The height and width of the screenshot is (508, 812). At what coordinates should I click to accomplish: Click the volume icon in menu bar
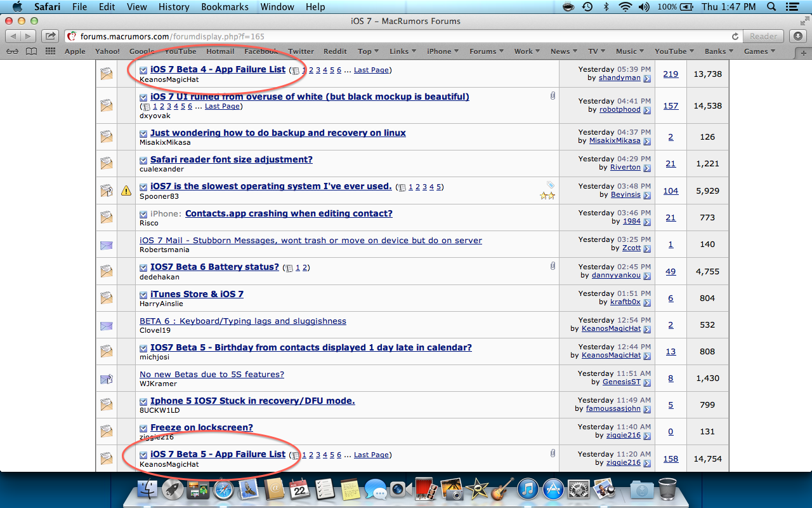click(x=644, y=7)
